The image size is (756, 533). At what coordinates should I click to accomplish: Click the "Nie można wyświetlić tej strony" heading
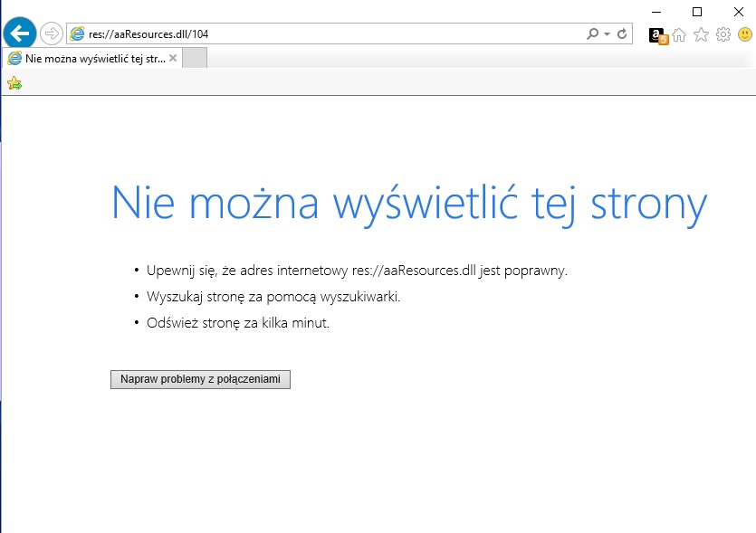[x=408, y=202]
